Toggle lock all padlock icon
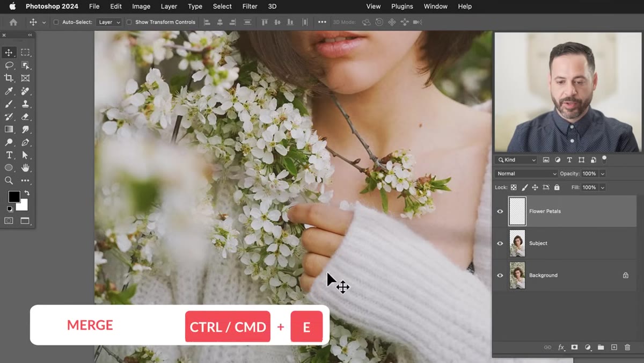The image size is (644, 363). click(557, 187)
